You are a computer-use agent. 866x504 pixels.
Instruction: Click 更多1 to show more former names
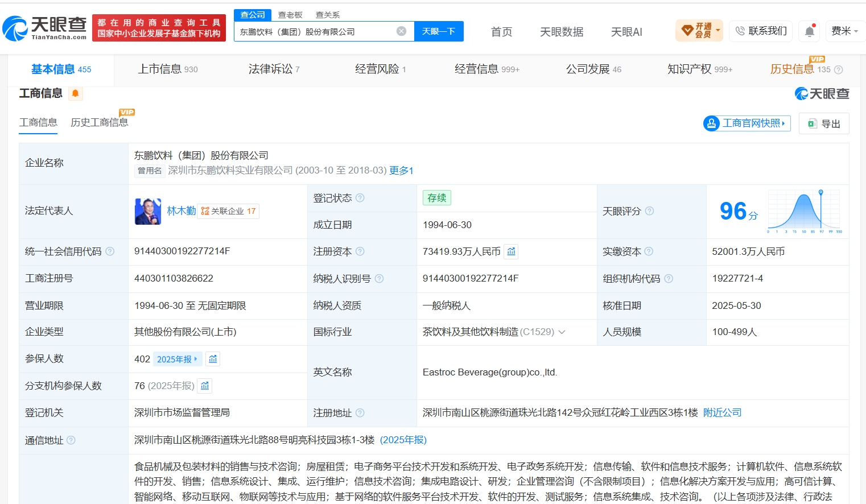coord(401,171)
